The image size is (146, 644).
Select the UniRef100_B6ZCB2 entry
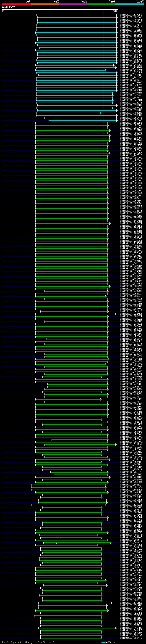(x=131, y=123)
